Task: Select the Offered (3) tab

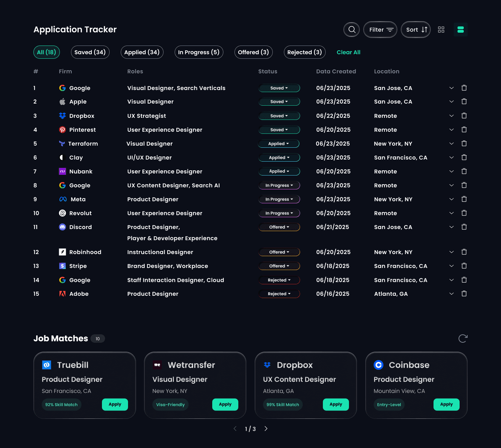Action: tap(254, 52)
